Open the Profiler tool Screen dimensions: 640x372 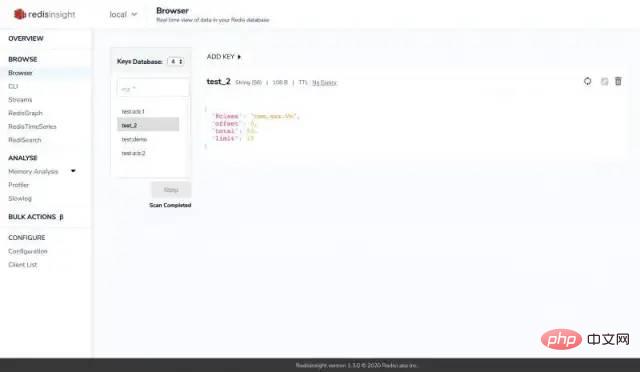coord(19,185)
